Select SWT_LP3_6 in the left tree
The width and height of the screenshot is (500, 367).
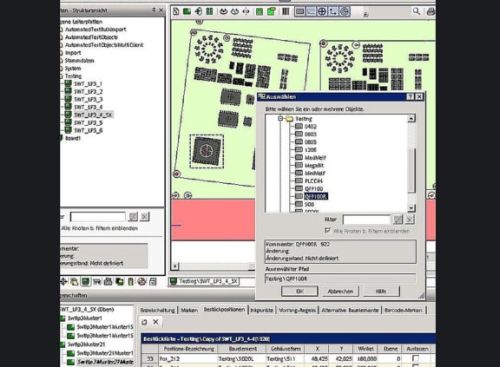[88, 130]
